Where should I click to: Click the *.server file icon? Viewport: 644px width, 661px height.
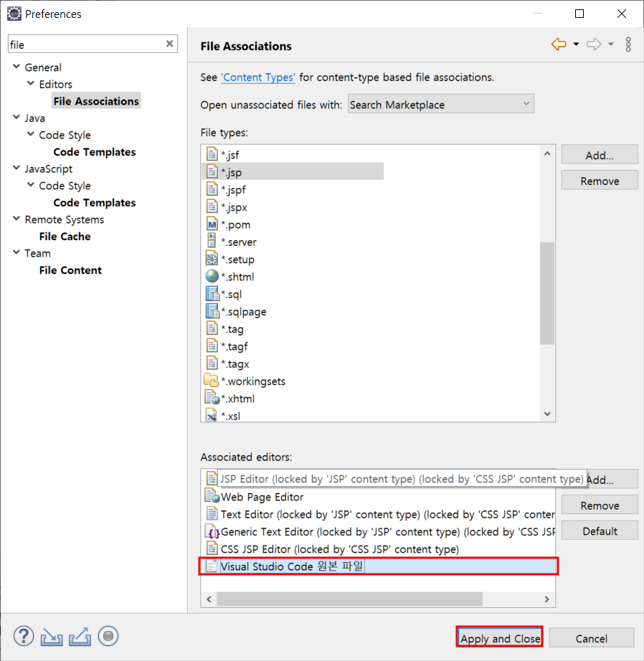(x=212, y=241)
